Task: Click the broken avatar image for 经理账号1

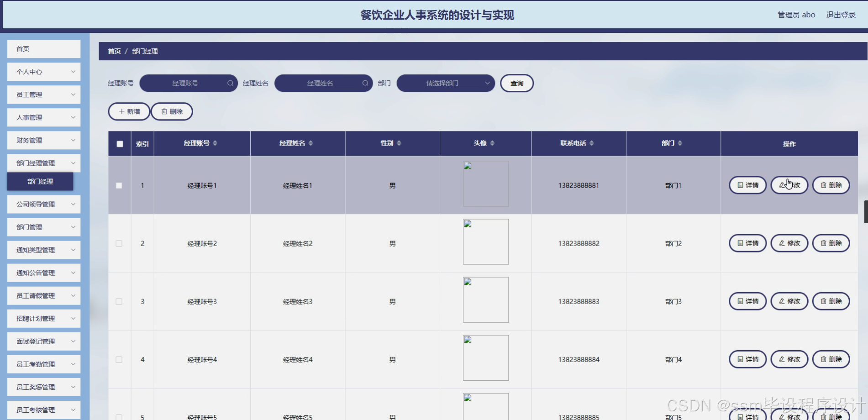Action: [x=486, y=184]
